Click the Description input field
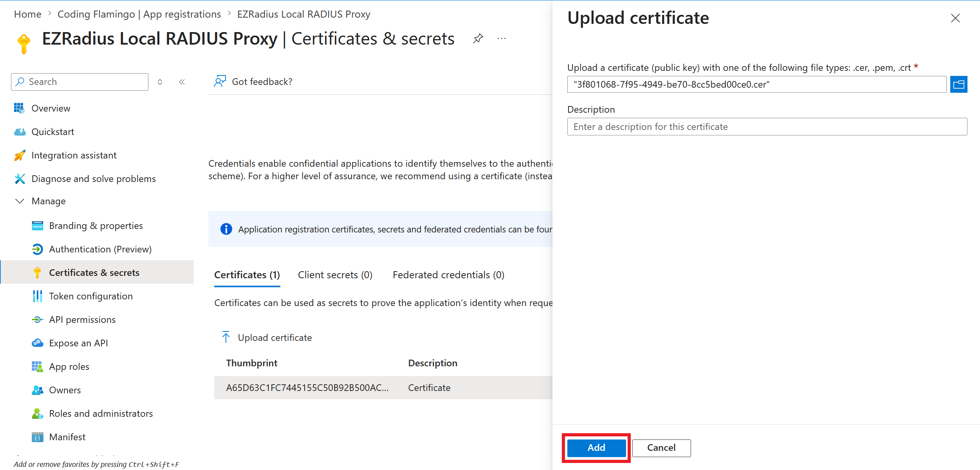980x470 pixels. (x=767, y=127)
